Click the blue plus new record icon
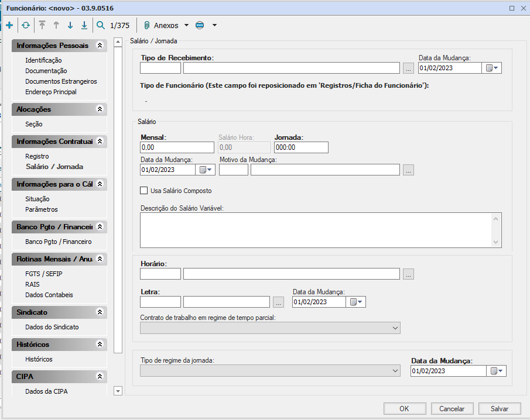 [9, 25]
